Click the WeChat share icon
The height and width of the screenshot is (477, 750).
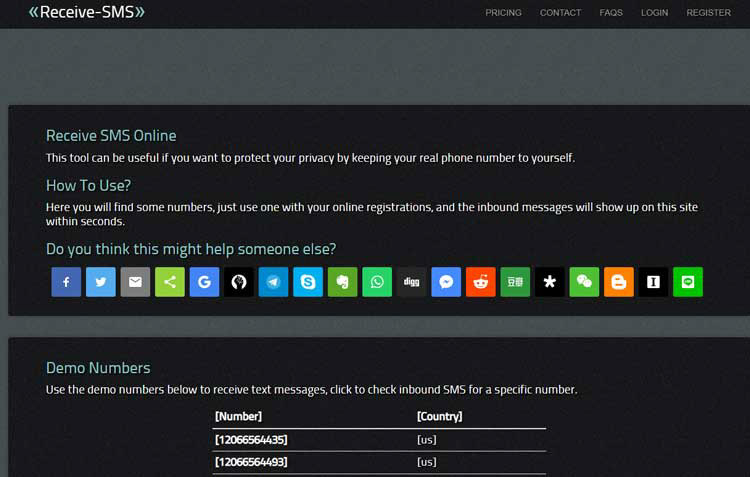point(584,282)
